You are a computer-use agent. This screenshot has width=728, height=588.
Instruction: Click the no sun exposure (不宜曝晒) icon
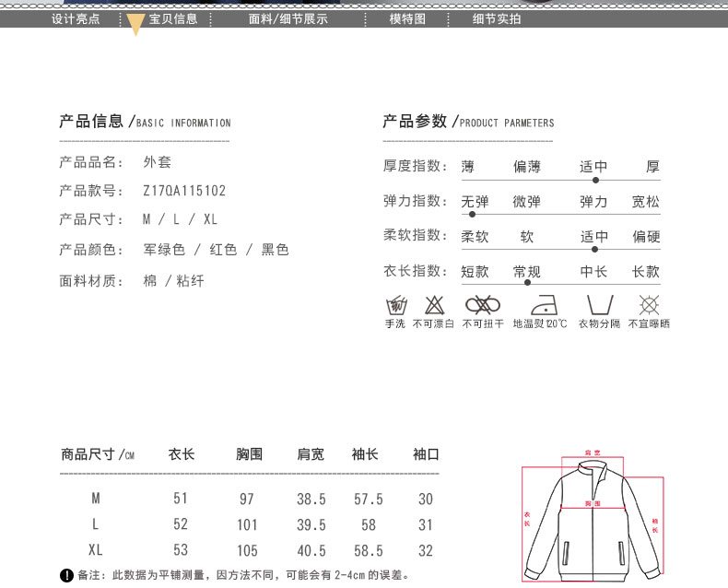click(x=649, y=305)
